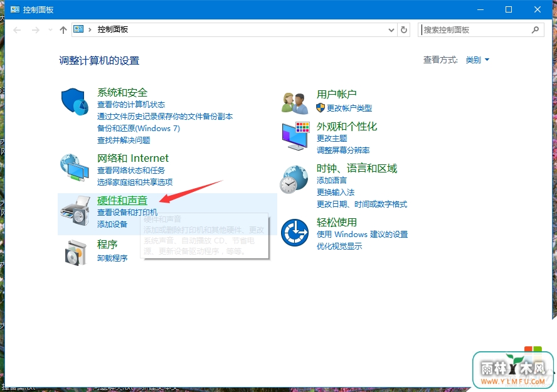The image size is (557, 392).
Task: Click the 优化视觉显示 link
Action: point(339,246)
